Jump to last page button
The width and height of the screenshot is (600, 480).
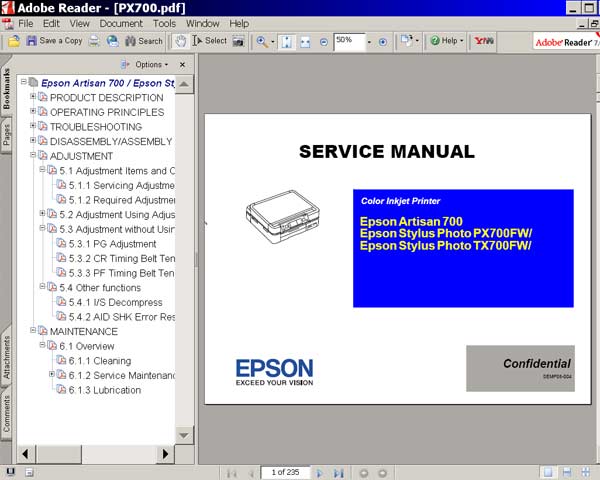[x=339, y=473]
